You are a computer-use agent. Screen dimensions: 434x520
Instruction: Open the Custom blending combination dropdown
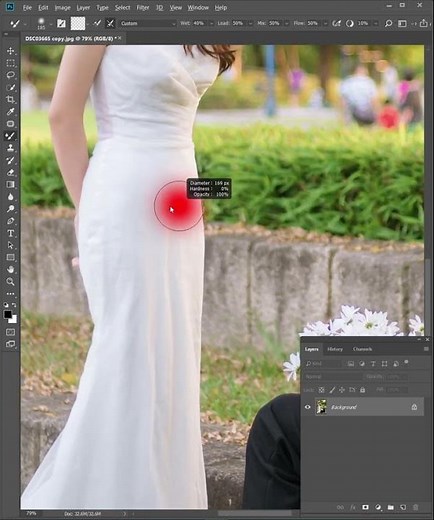pyautogui.click(x=148, y=23)
